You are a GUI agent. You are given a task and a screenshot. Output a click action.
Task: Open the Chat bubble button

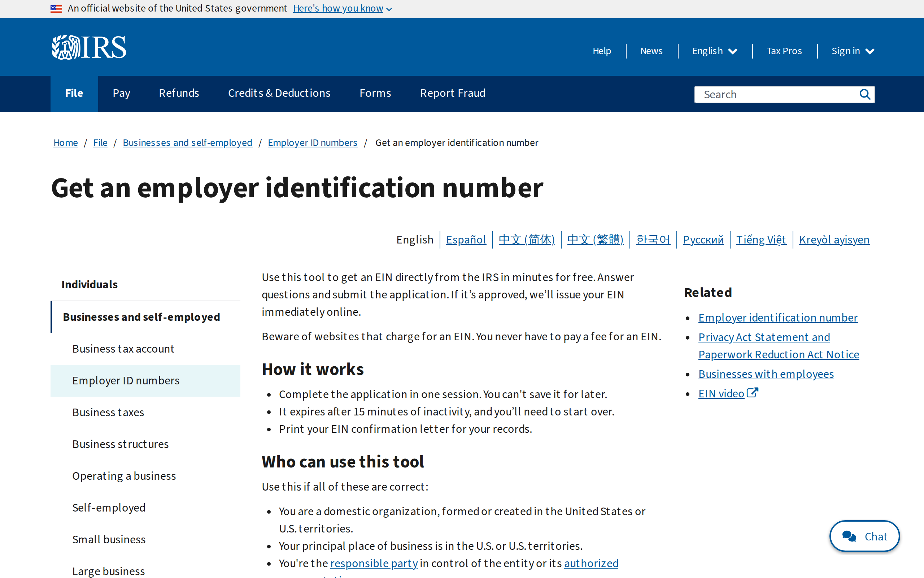(x=864, y=536)
